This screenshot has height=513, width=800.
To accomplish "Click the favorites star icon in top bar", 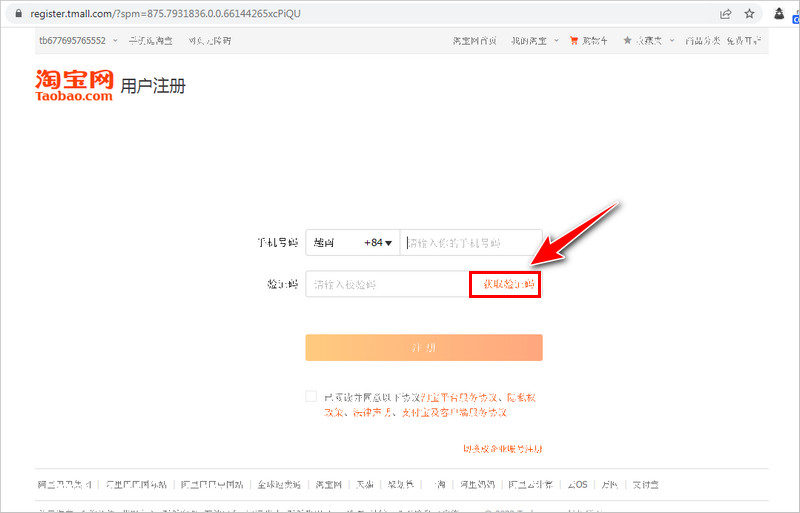I will click(627, 41).
